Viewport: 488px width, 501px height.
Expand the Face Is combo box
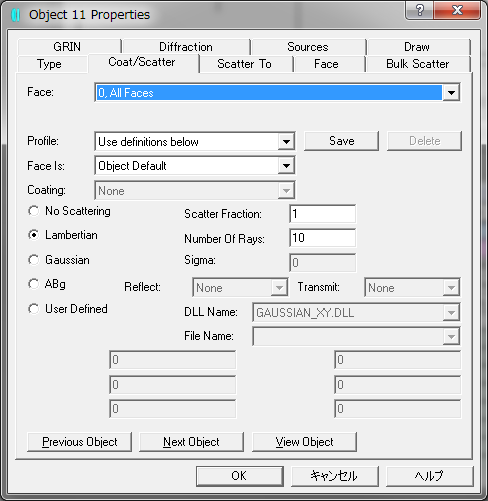pos(286,166)
